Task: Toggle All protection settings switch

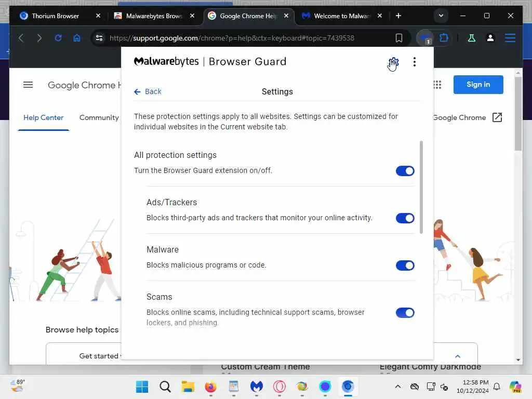Action: [x=405, y=171]
